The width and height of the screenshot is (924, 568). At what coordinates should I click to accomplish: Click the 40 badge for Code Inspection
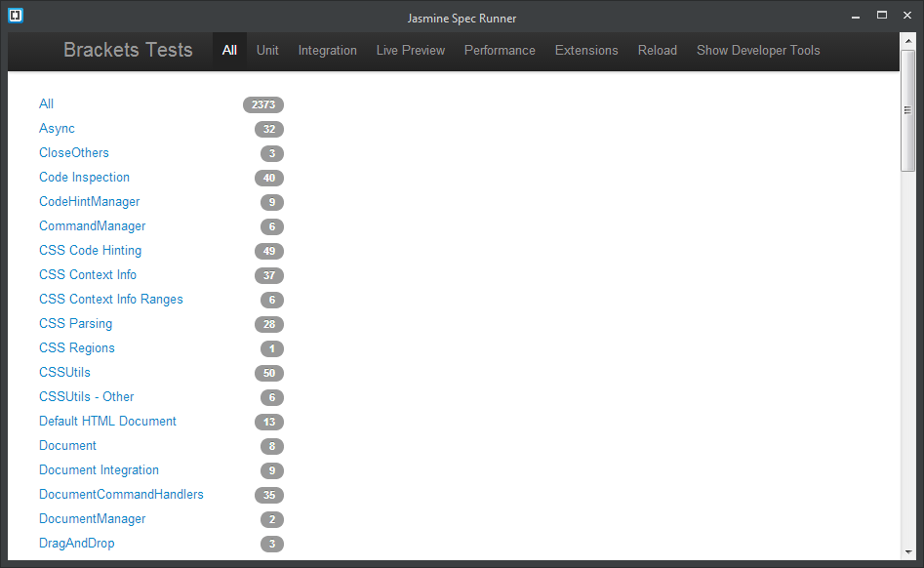click(269, 178)
